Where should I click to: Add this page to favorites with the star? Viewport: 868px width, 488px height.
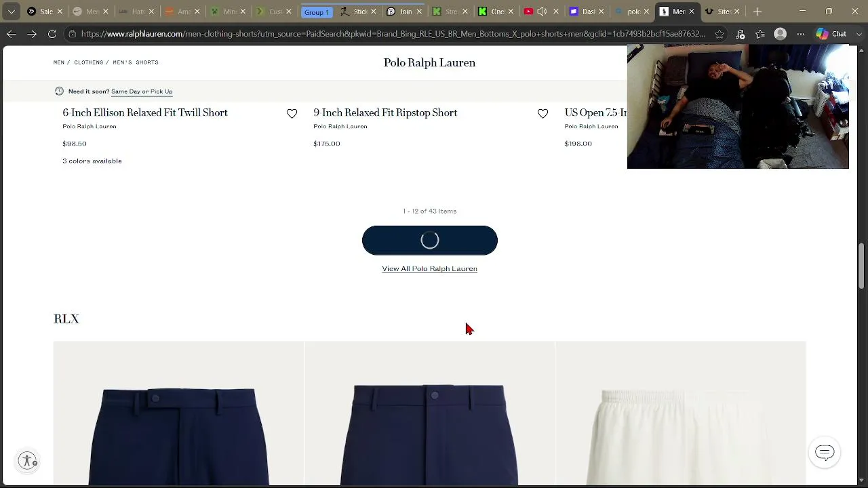point(719,34)
